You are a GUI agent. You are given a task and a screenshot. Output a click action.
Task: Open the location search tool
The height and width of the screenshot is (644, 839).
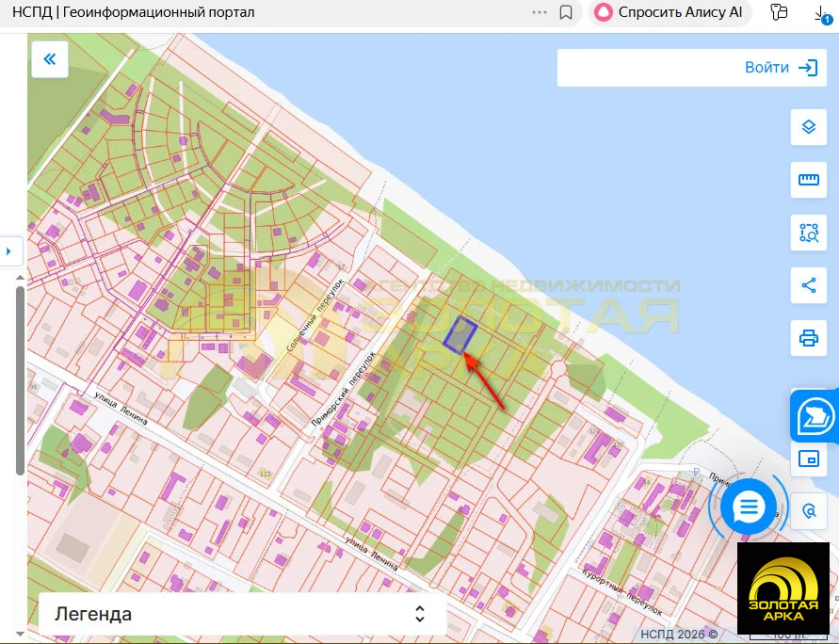point(810,511)
